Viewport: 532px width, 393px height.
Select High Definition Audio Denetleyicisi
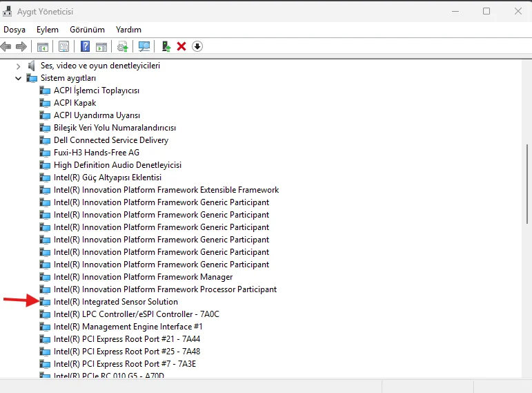(x=117, y=165)
